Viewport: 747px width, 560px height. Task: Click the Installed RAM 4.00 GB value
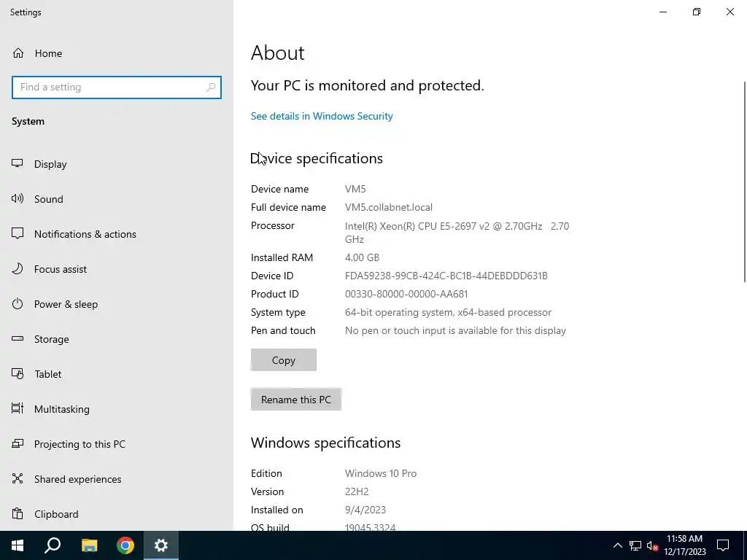362,257
